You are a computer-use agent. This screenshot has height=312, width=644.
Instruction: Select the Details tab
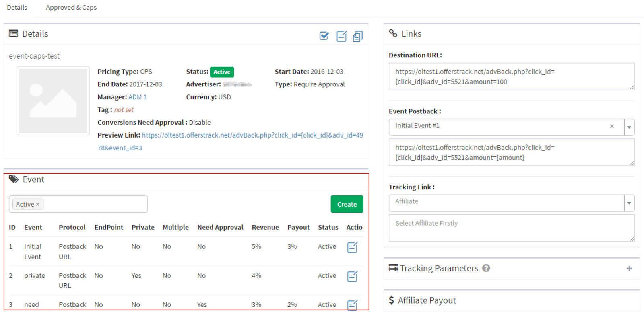click(17, 8)
